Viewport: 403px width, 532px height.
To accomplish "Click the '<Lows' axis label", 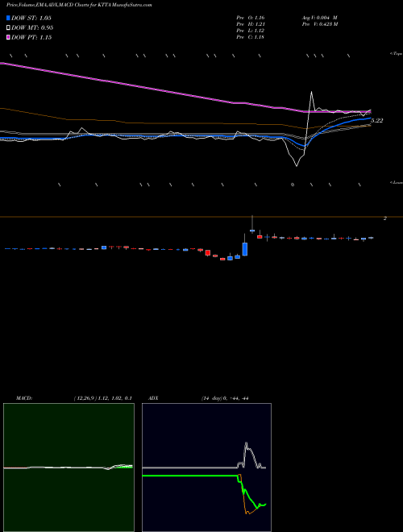I will (x=397, y=182).
